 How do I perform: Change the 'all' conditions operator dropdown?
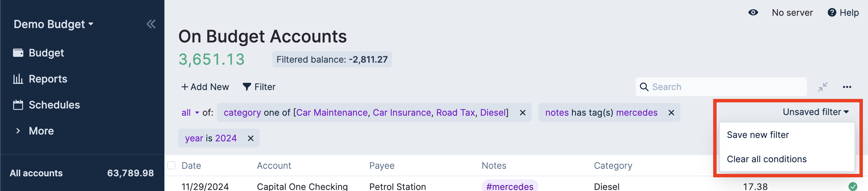190,113
